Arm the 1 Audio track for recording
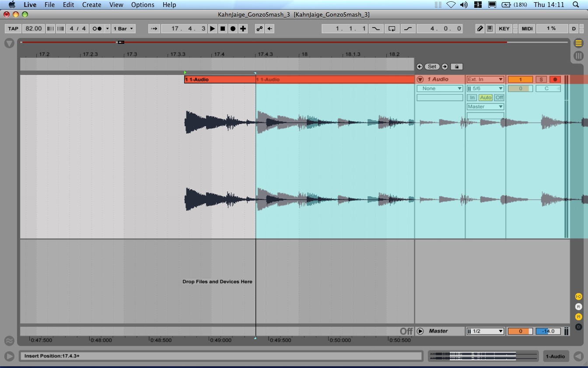The image size is (588, 368). click(555, 79)
